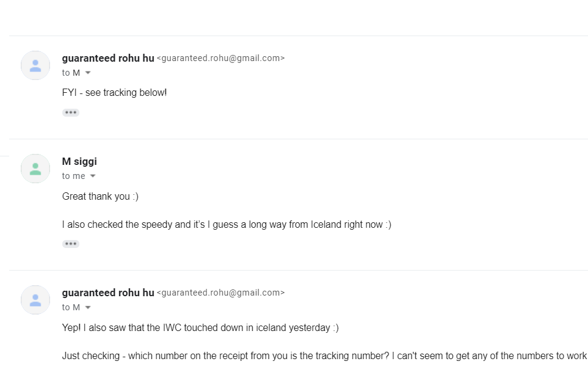This screenshot has width=588, height=375.
Task: Click the email address in the last message header
Action: (220, 293)
